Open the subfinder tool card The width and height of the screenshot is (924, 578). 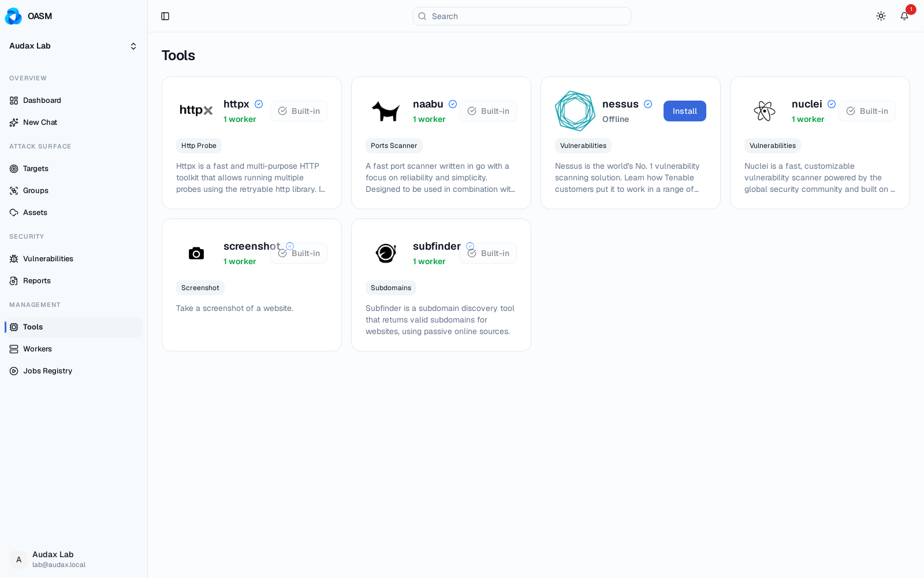coord(441,285)
